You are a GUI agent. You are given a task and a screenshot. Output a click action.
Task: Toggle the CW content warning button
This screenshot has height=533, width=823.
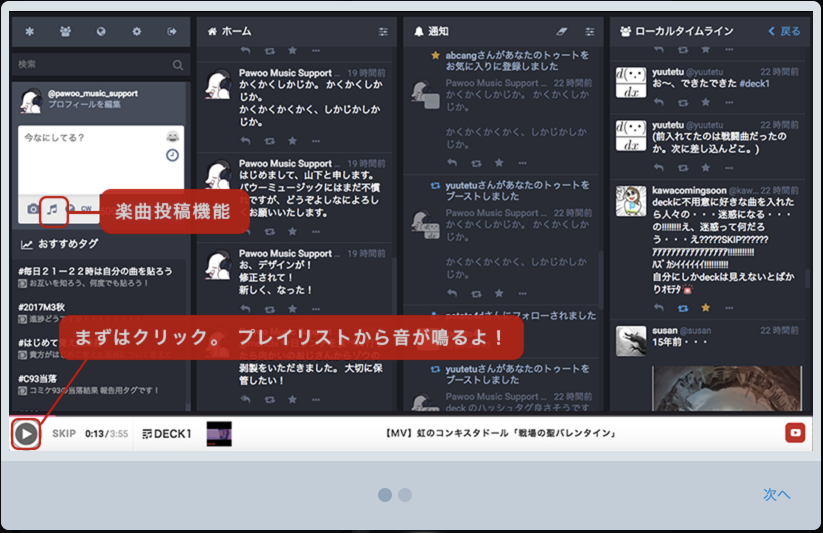pyautogui.click(x=86, y=208)
